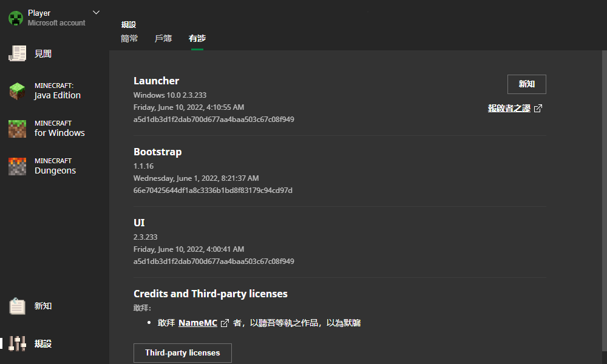Click the Bootstrap heading
This screenshot has width=607, height=364.
(158, 152)
